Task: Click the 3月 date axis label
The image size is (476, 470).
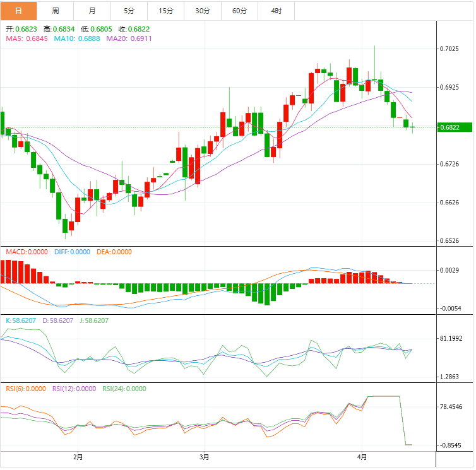Action: tap(204, 456)
